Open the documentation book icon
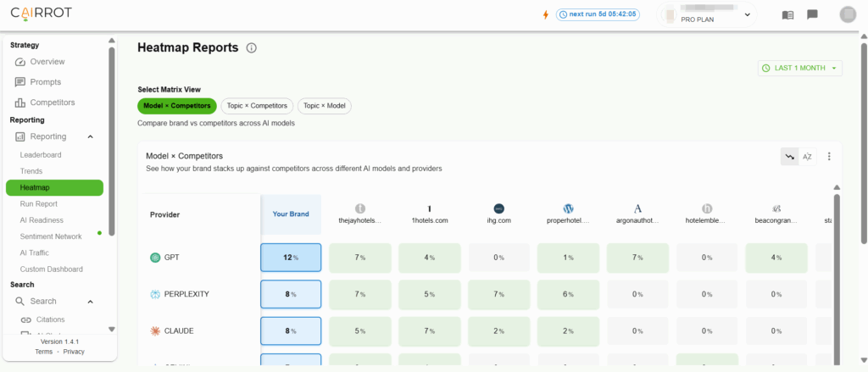The width and height of the screenshot is (868, 372). click(787, 15)
